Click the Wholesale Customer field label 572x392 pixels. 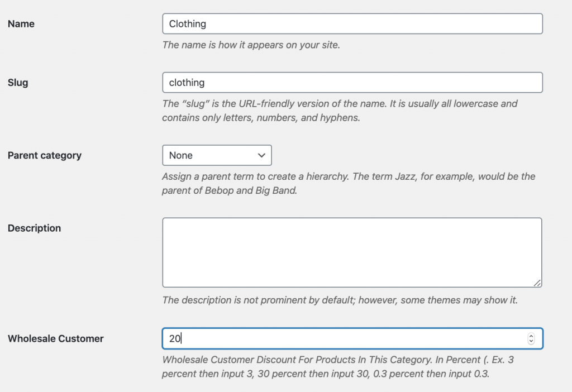56,338
